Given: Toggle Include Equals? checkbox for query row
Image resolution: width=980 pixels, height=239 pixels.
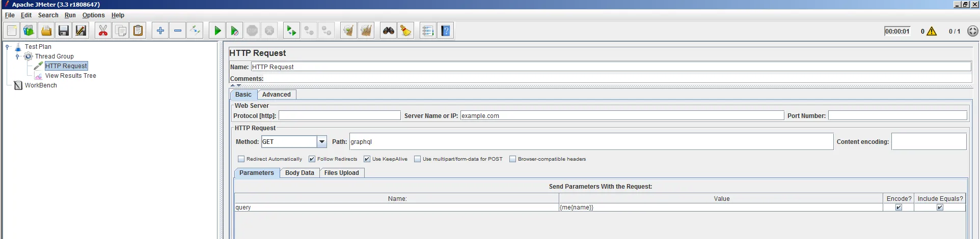Looking at the screenshot, I should click(940, 207).
